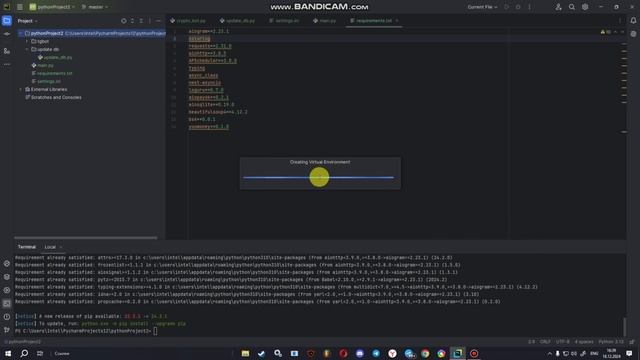The height and width of the screenshot is (360, 640).
Task: Click the terminal vertical scrollbar
Action: [x=624, y=327]
